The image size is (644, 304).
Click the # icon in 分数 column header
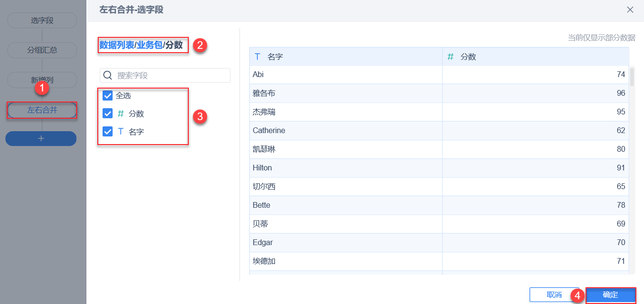coord(450,56)
